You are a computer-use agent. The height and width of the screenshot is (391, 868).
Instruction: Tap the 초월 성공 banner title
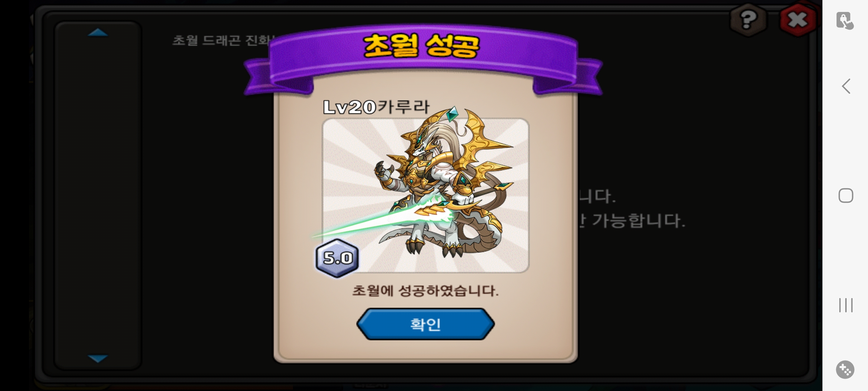(x=422, y=46)
